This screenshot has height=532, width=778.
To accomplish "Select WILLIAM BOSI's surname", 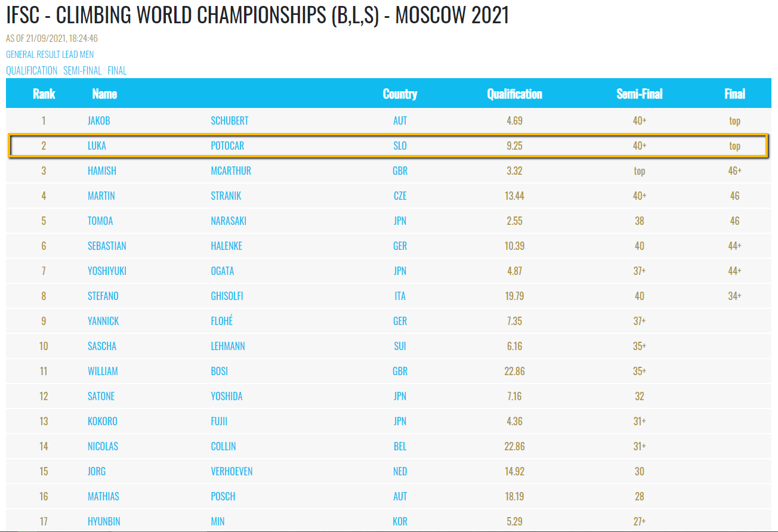I will pyautogui.click(x=220, y=371).
